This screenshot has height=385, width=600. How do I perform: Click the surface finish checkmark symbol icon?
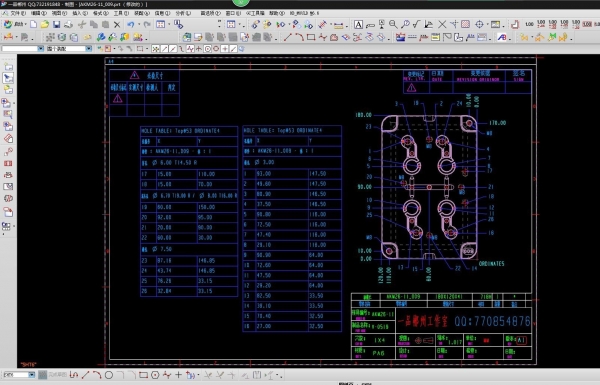(x=416, y=24)
